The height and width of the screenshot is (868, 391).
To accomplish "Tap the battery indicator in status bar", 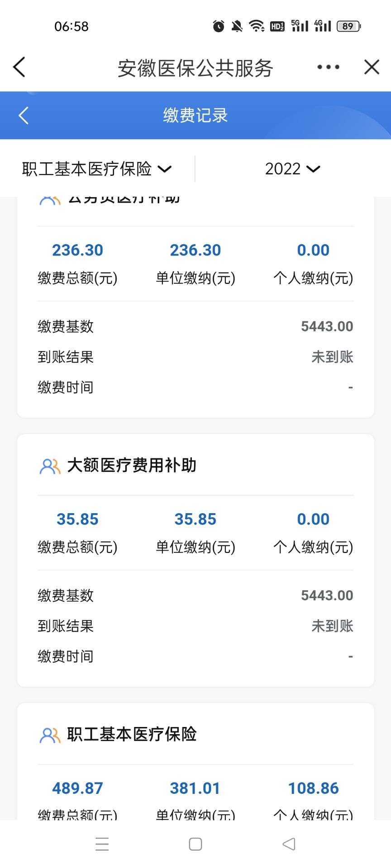I will (x=349, y=26).
